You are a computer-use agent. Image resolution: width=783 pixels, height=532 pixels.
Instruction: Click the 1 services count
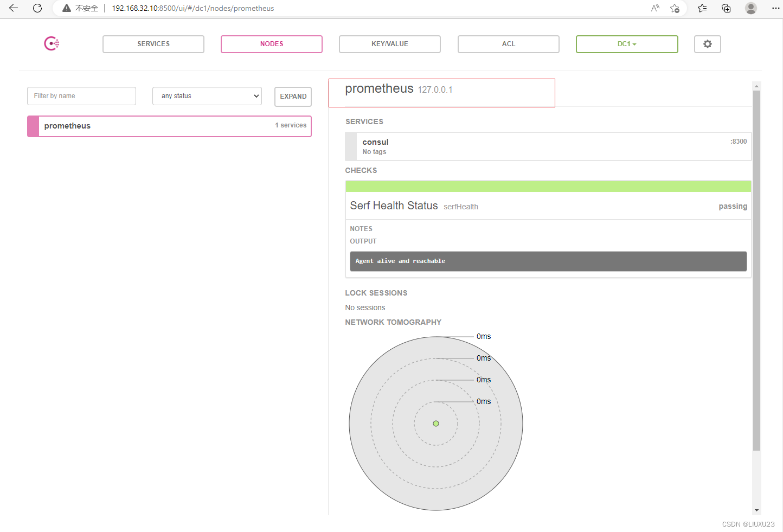click(x=291, y=125)
